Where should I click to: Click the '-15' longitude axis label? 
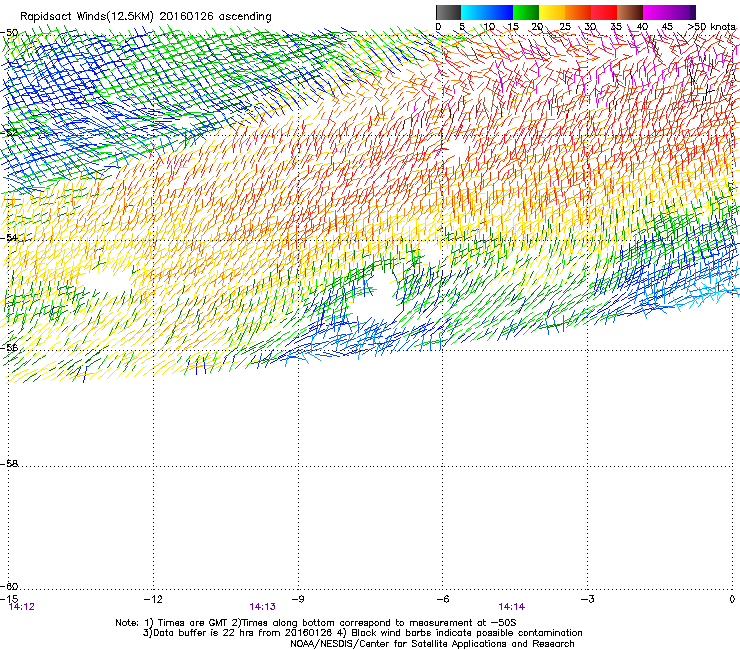click(x=9, y=599)
